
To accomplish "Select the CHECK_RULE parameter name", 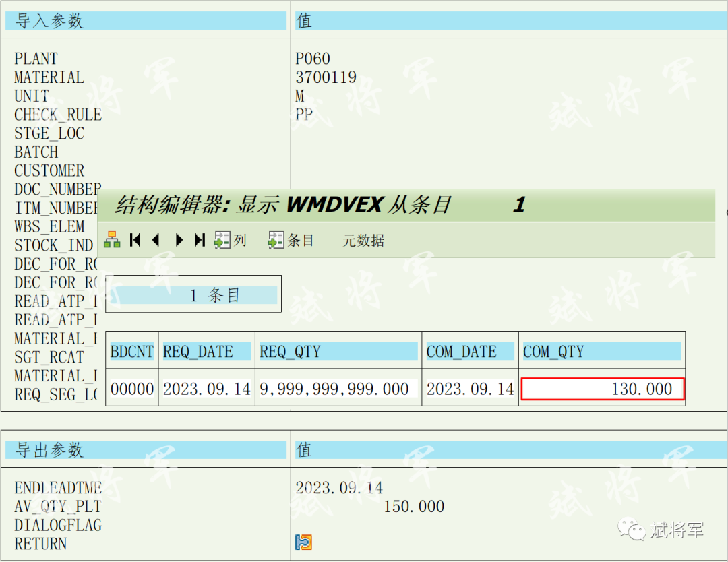I will click(x=58, y=115).
